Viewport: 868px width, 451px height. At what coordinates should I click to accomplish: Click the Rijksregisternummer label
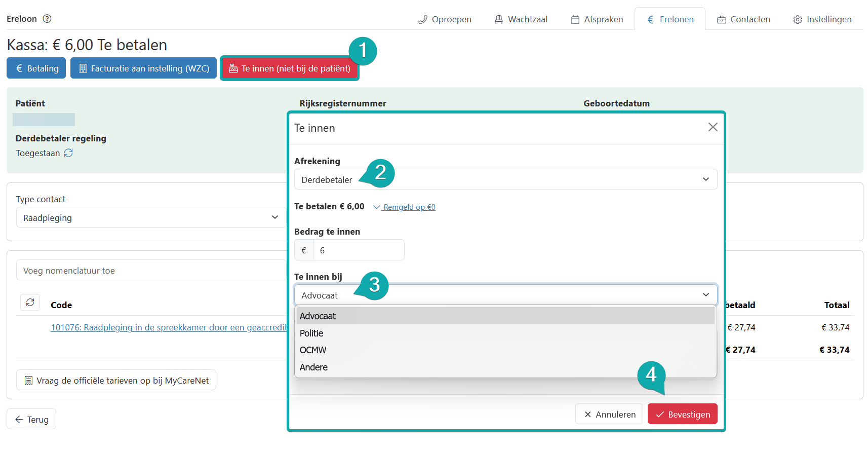click(x=343, y=103)
